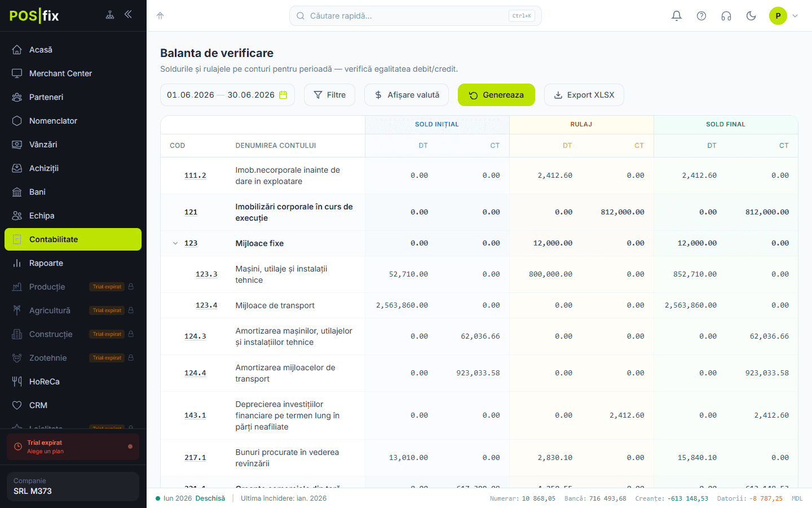812x508 pixels.
Task: Open account code 124.4 link
Action: coord(195,373)
